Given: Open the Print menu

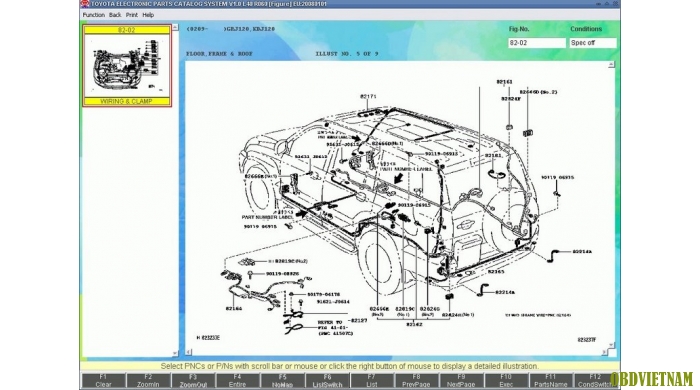Looking at the screenshot, I should coord(132,15).
